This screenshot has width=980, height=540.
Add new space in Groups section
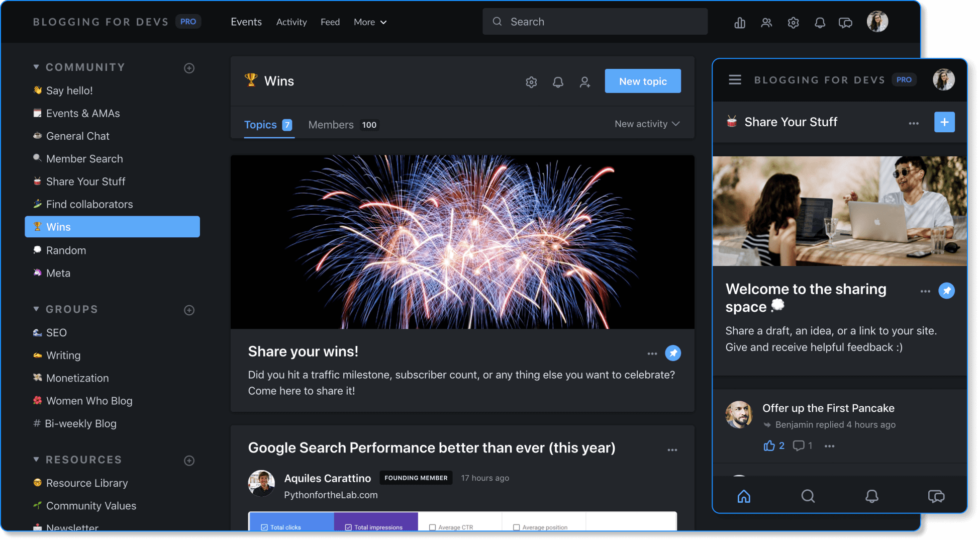point(189,310)
